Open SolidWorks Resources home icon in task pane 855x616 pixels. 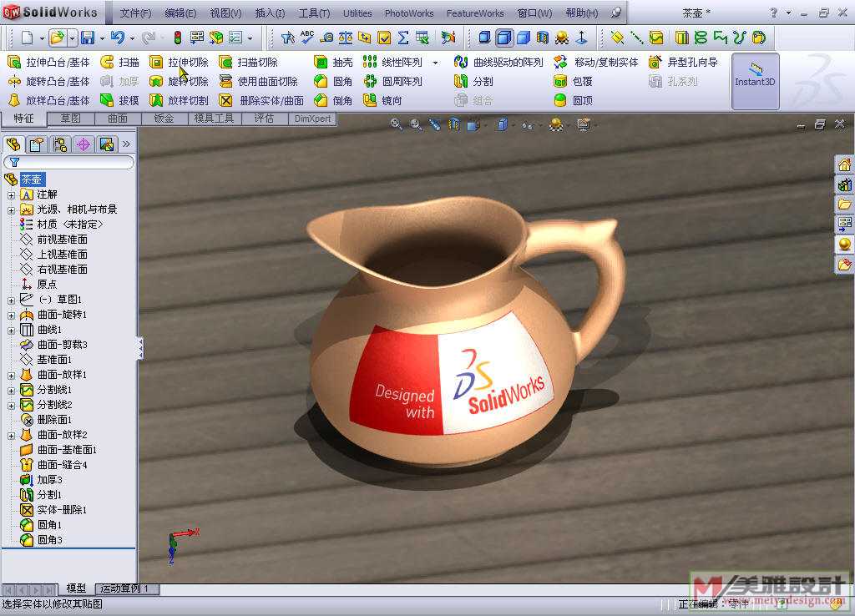[x=845, y=164]
